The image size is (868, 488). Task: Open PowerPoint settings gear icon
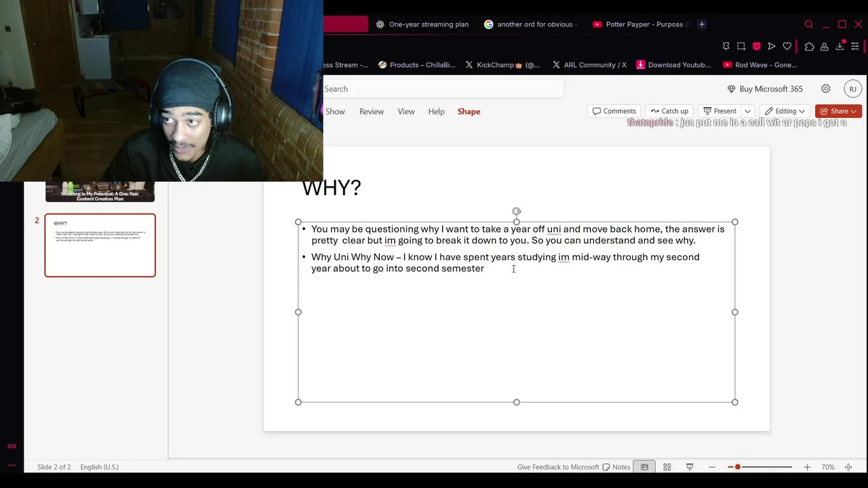click(x=826, y=89)
